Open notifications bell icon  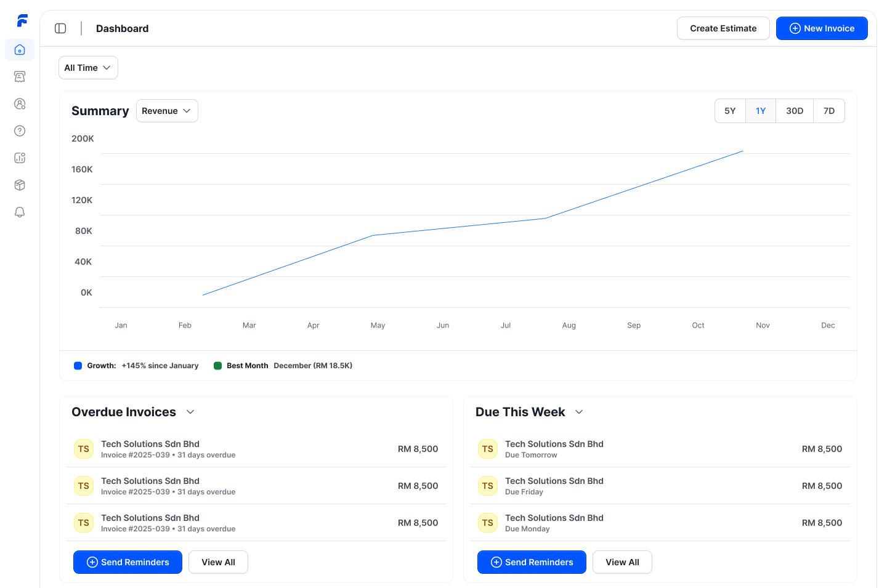point(20,212)
